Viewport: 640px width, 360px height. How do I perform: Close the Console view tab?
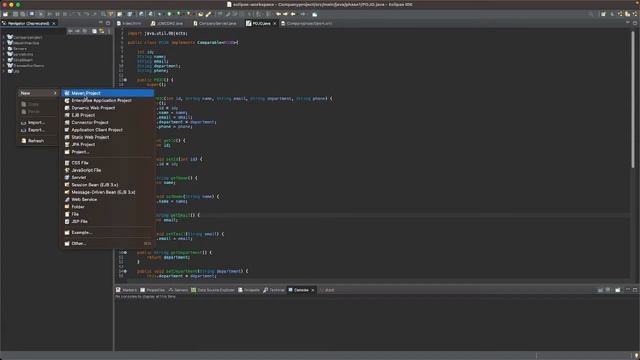click(x=313, y=290)
